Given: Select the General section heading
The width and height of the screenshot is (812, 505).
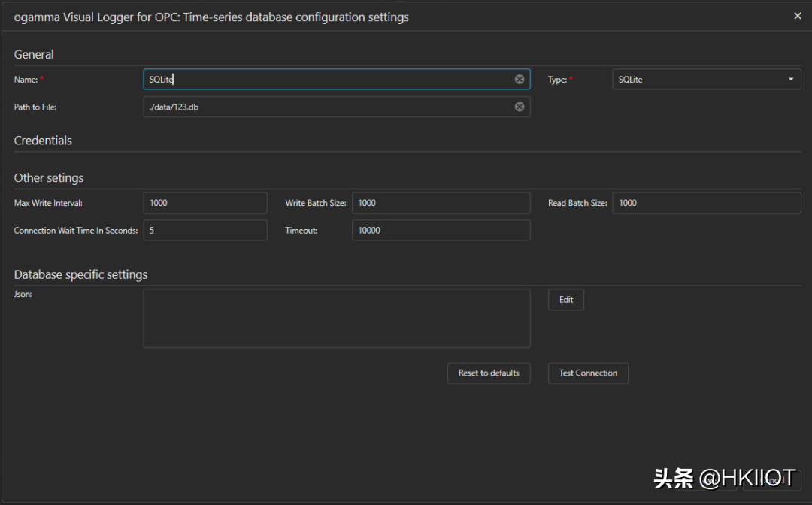Looking at the screenshot, I should (34, 54).
